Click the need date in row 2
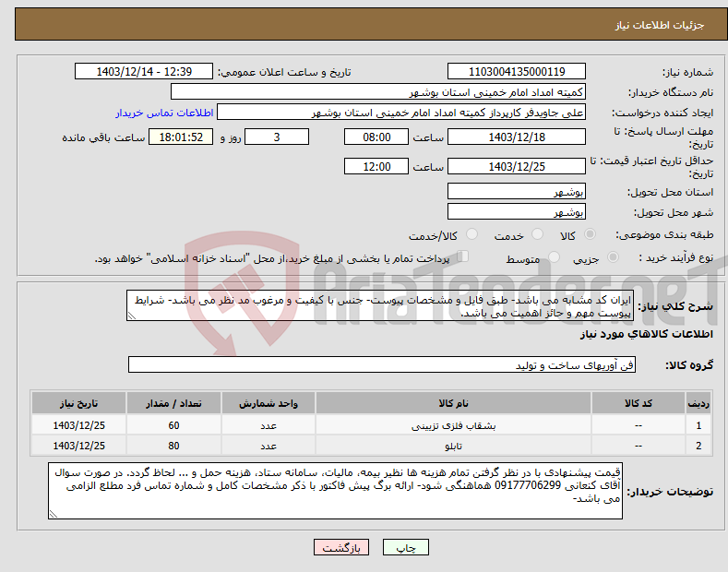 click(78, 446)
